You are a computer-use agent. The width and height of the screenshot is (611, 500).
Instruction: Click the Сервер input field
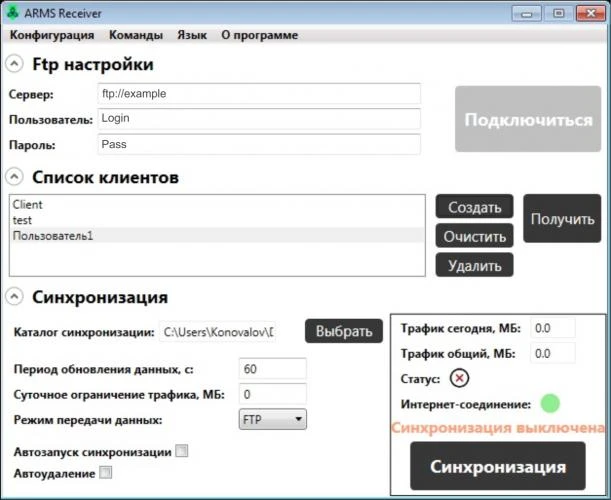tap(259, 94)
